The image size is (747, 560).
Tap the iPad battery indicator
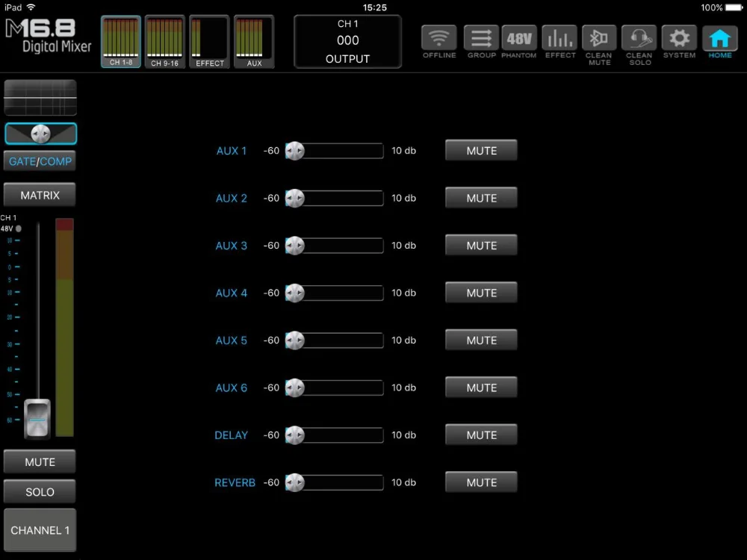coord(734,7)
